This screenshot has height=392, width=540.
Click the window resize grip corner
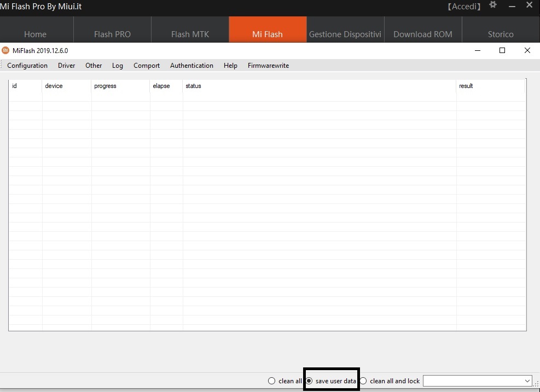coord(537,384)
